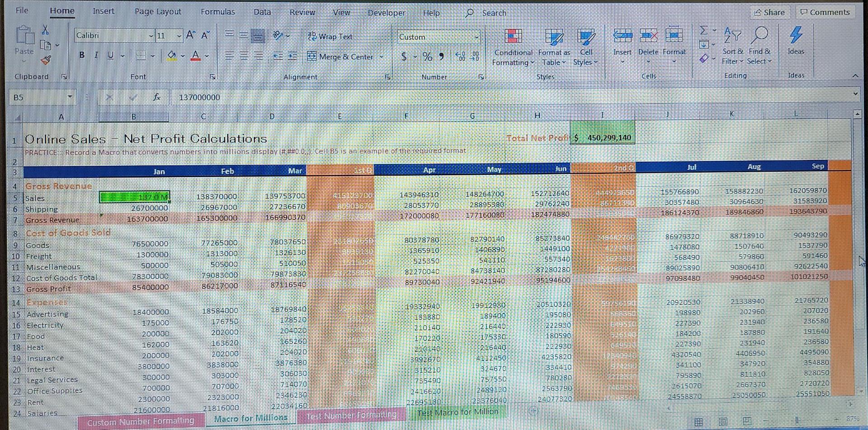
Task: Open Sort & Filter menu
Action: point(732,46)
